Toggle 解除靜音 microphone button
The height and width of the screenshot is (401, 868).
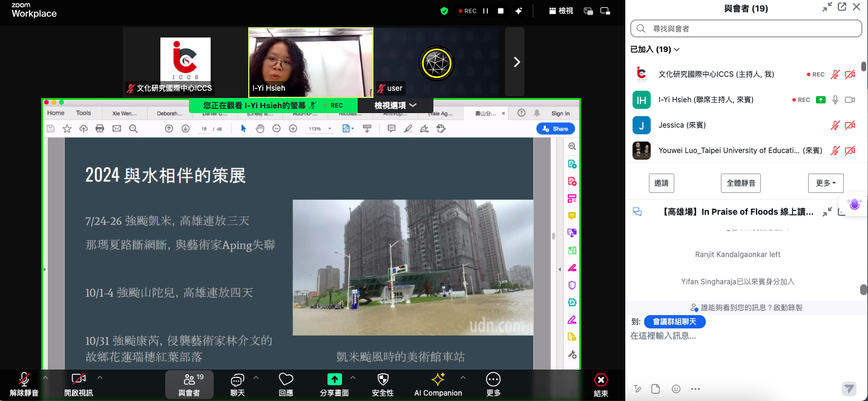(24, 379)
